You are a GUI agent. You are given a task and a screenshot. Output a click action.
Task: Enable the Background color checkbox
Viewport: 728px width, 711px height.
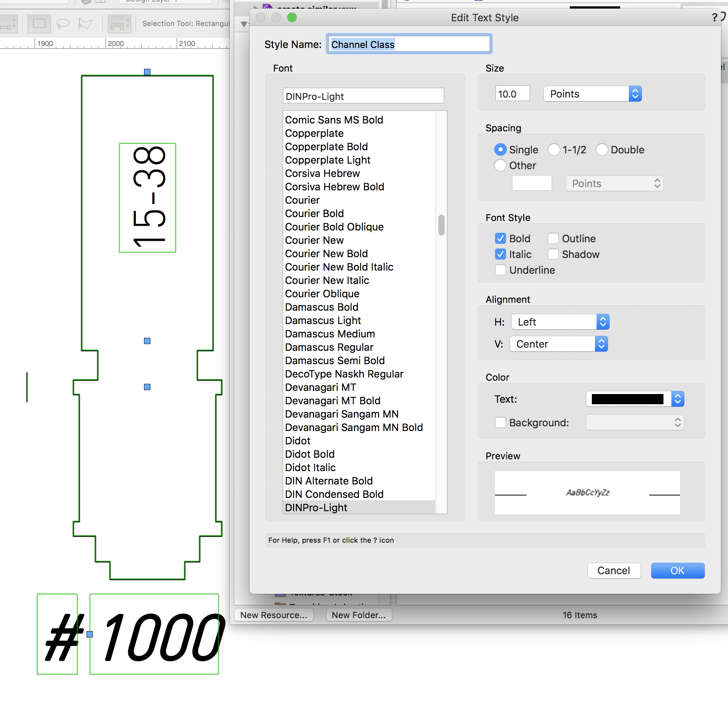[501, 422]
